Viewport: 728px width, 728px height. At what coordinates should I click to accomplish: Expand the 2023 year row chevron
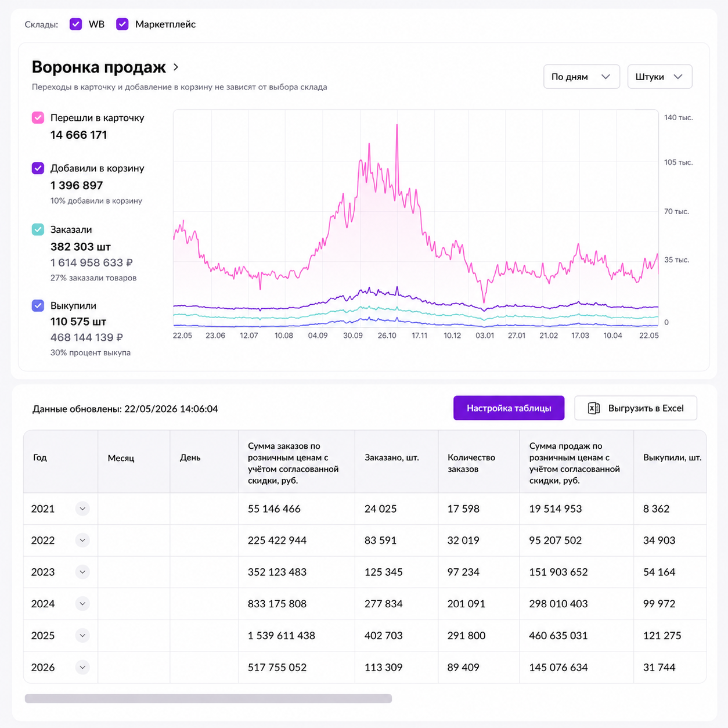[x=82, y=572]
